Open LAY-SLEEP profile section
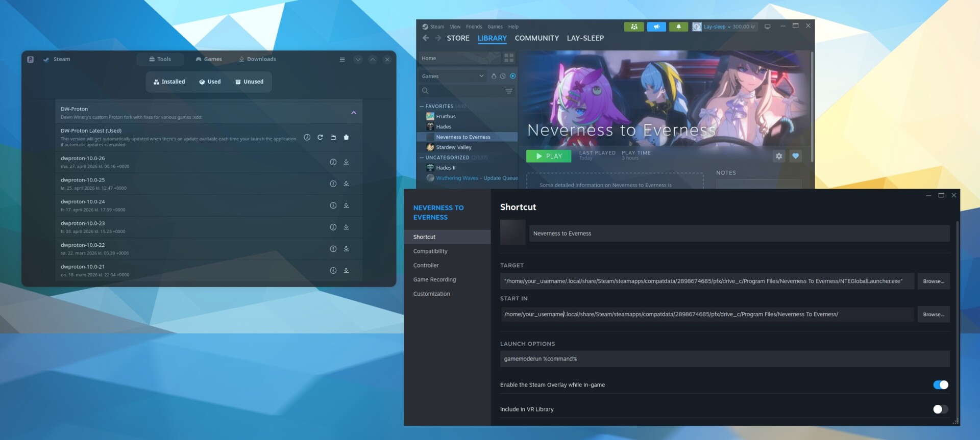The width and height of the screenshot is (980, 440). point(585,38)
